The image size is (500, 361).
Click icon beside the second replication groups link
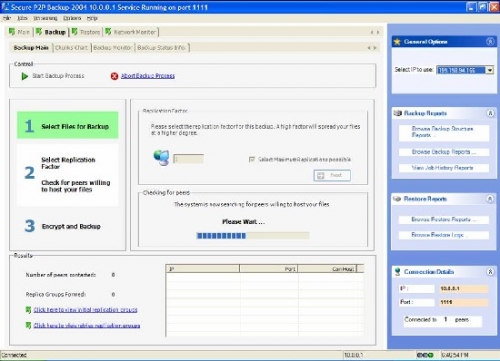(x=29, y=325)
